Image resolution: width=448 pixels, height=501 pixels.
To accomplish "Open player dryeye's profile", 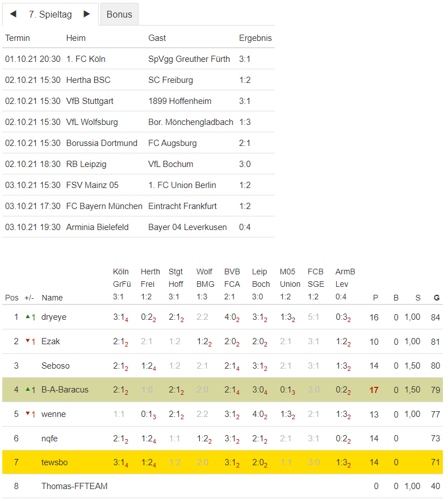I will click(x=54, y=317).
